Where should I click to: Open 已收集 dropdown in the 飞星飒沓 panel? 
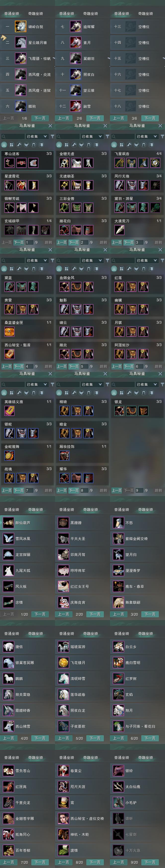147,136
